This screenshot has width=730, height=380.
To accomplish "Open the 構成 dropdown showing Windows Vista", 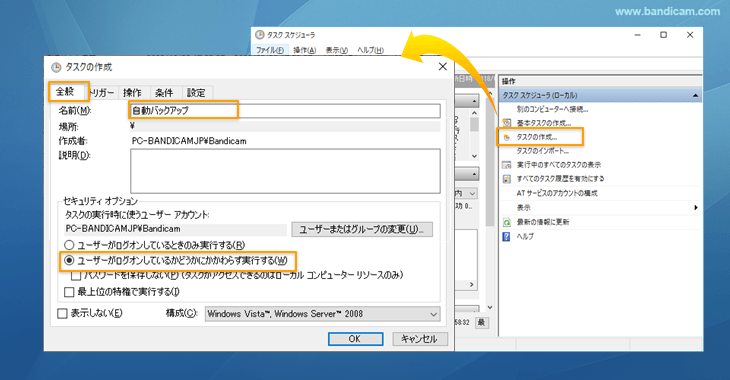I will [x=322, y=314].
